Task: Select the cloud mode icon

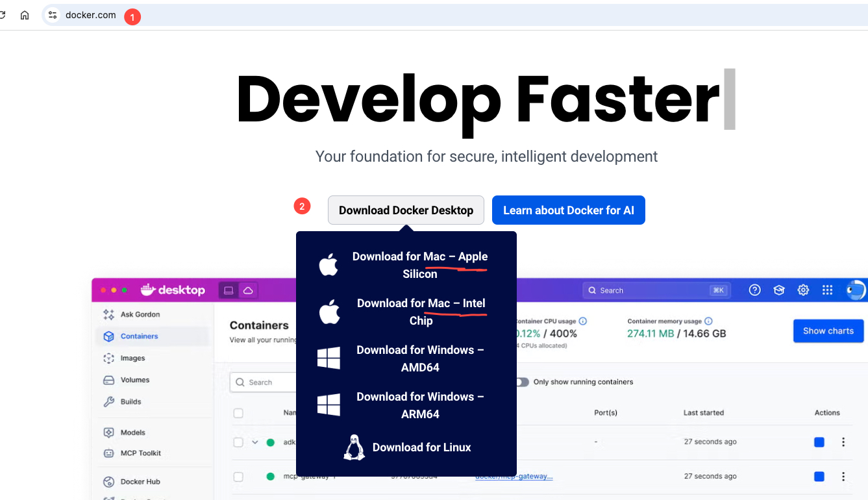Action: 247,290
